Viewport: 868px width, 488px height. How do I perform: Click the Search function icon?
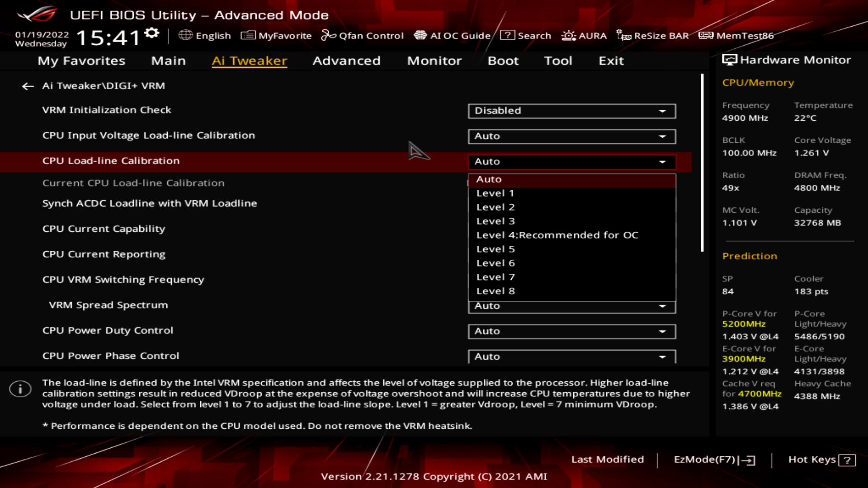[x=506, y=35]
